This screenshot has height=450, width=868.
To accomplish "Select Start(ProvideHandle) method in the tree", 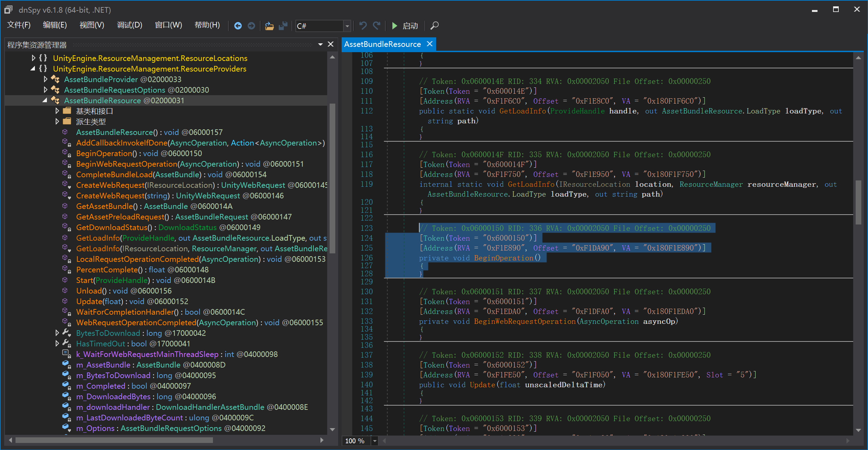I will (146, 280).
